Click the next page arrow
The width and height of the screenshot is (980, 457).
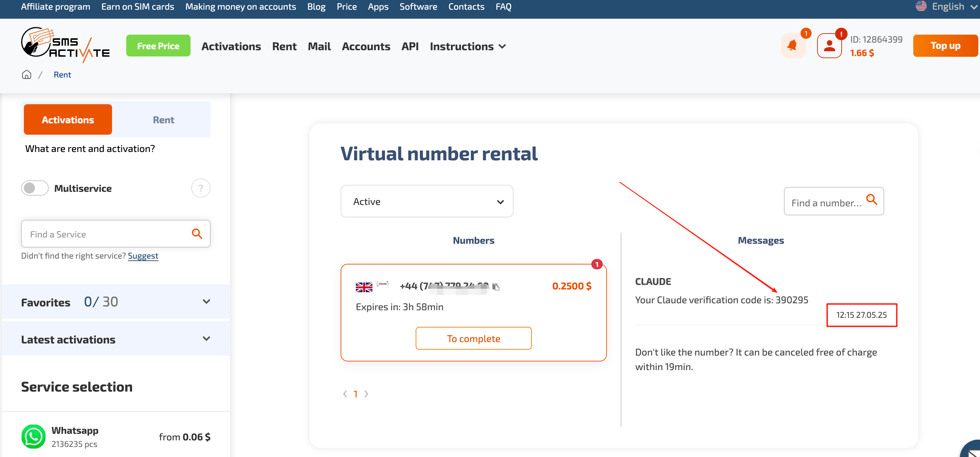click(x=366, y=394)
